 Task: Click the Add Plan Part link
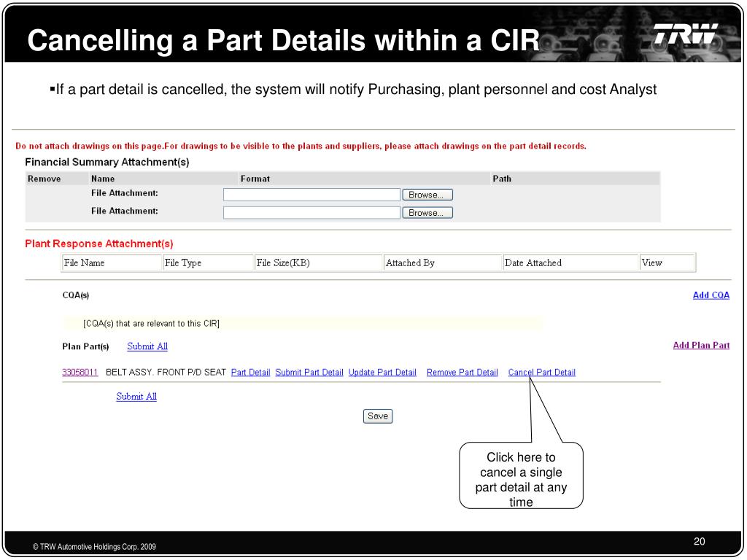click(x=701, y=345)
